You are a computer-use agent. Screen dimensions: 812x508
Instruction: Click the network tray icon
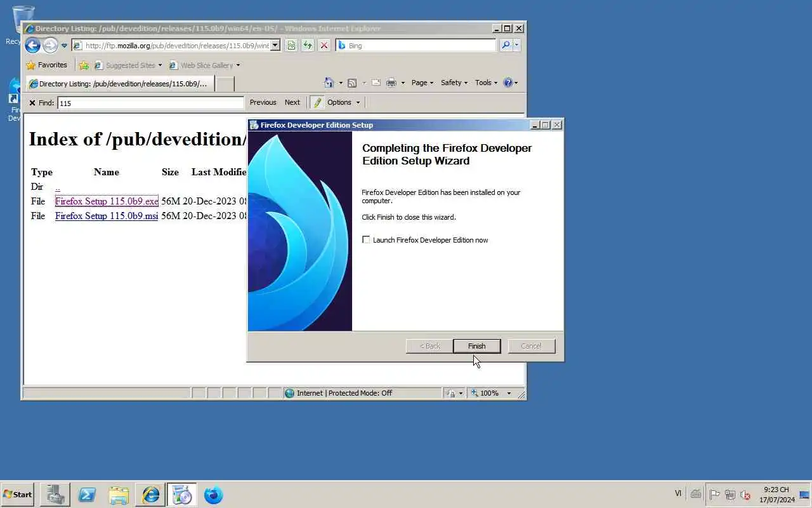(730, 495)
